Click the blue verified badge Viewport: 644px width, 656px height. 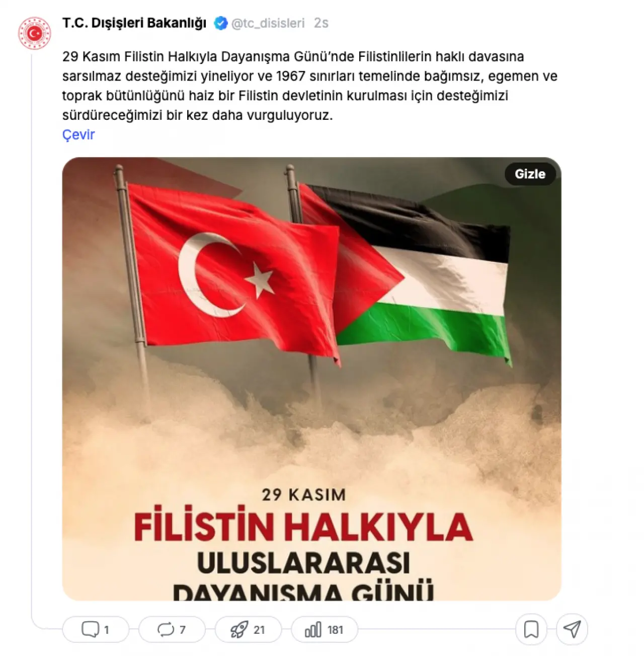[220, 23]
